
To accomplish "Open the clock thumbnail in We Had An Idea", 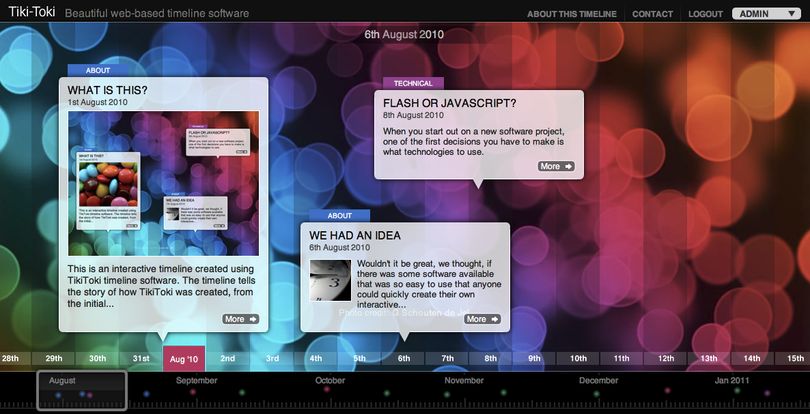I will pos(331,281).
